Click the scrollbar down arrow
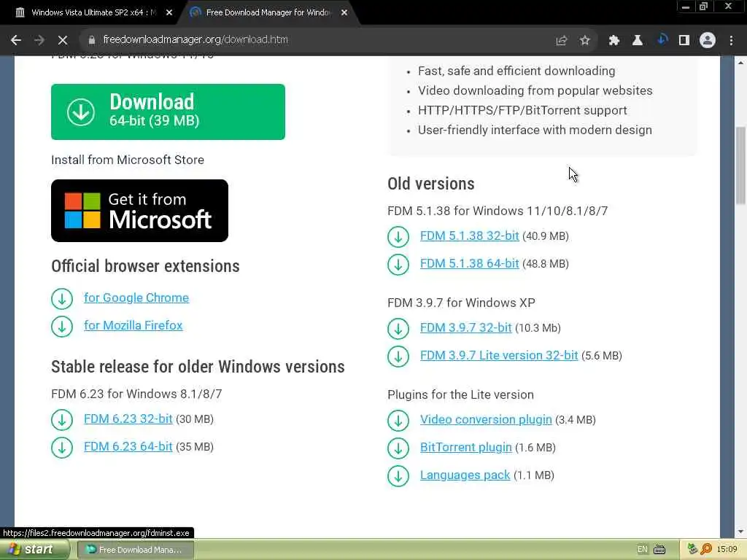This screenshot has width=747, height=560. (740, 532)
